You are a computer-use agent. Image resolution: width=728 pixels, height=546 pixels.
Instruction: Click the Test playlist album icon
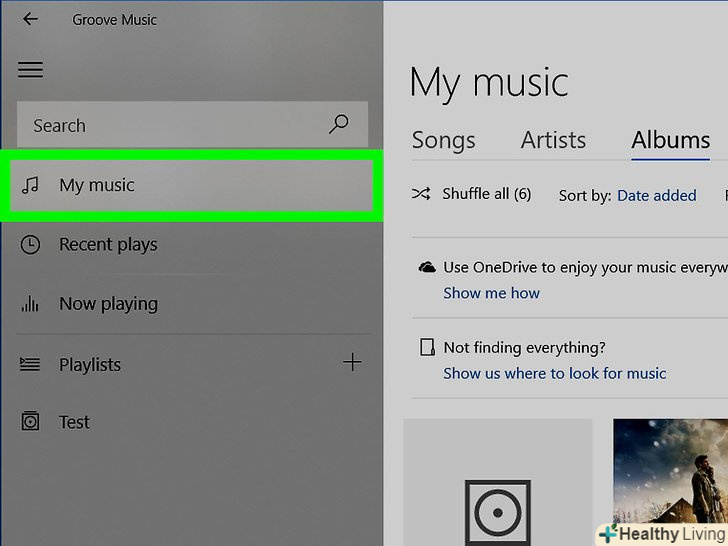(x=30, y=421)
